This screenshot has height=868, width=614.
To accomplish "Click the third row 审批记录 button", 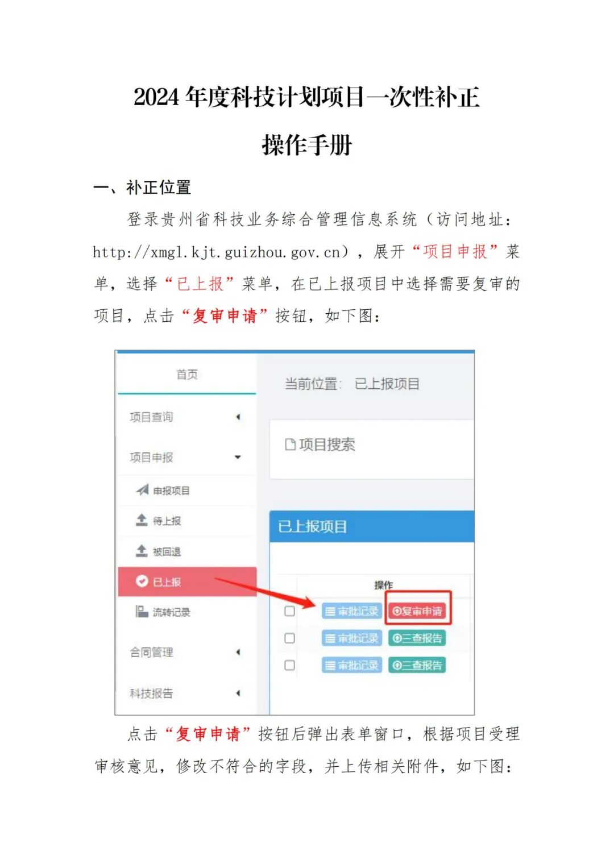I will pyautogui.click(x=352, y=665).
